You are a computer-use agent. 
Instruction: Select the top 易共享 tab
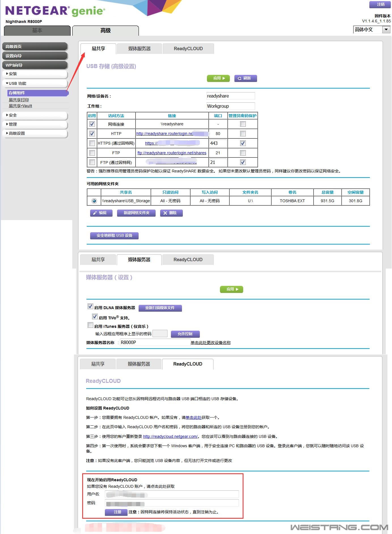(98, 49)
